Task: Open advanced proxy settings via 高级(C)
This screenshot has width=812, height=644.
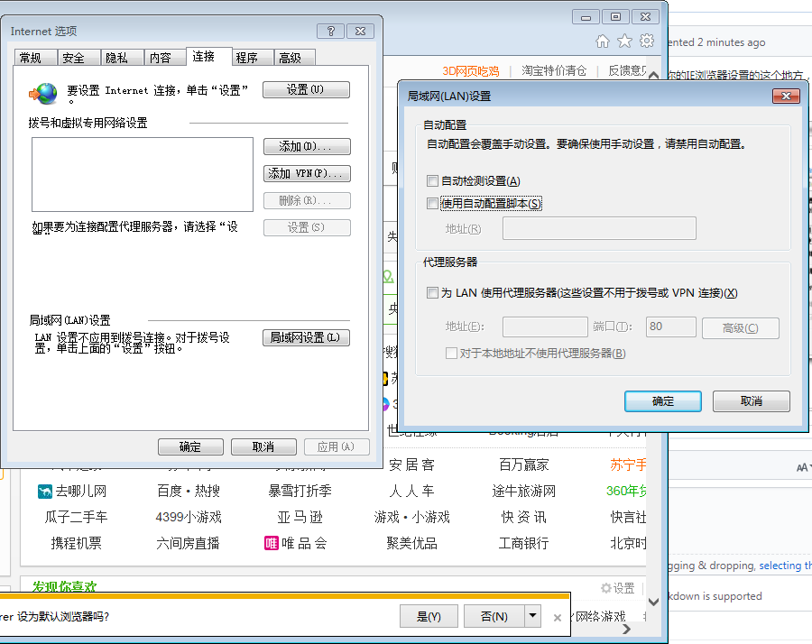Action: click(x=740, y=327)
